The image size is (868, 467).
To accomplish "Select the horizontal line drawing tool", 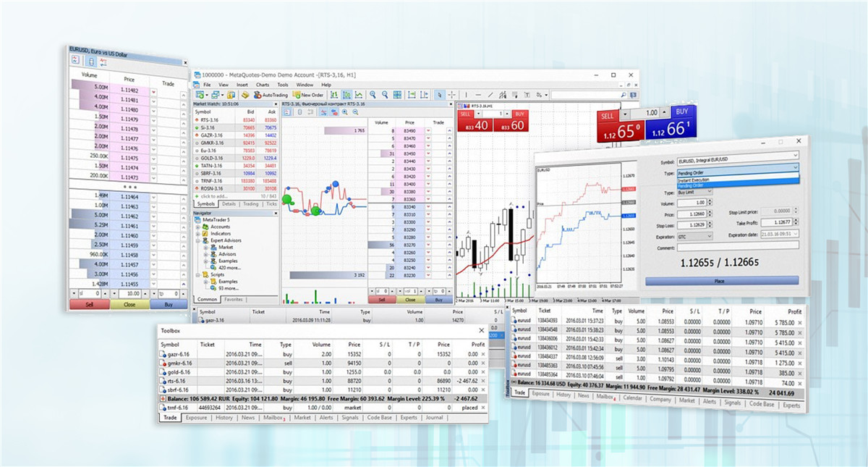I will [478, 95].
